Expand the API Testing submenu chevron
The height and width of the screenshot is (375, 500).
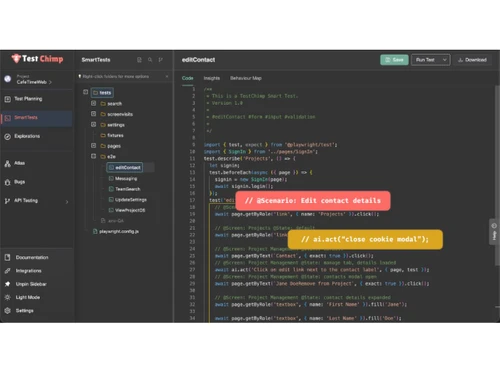[67, 202]
